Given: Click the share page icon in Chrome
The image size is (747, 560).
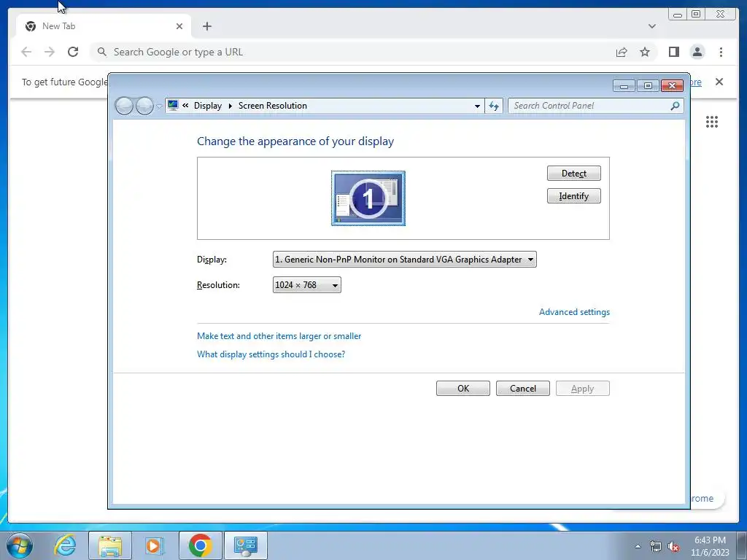Looking at the screenshot, I should (622, 52).
